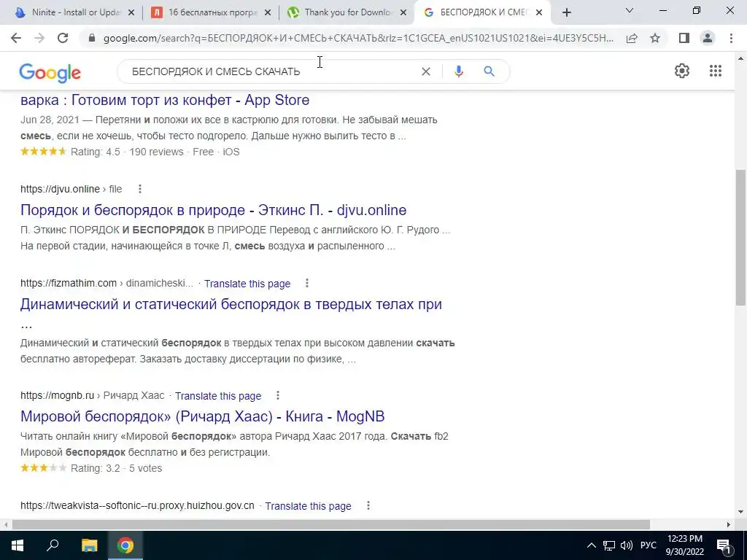Click the address bar URL
Image resolution: width=747 pixels, height=560 pixels.
tap(358, 38)
